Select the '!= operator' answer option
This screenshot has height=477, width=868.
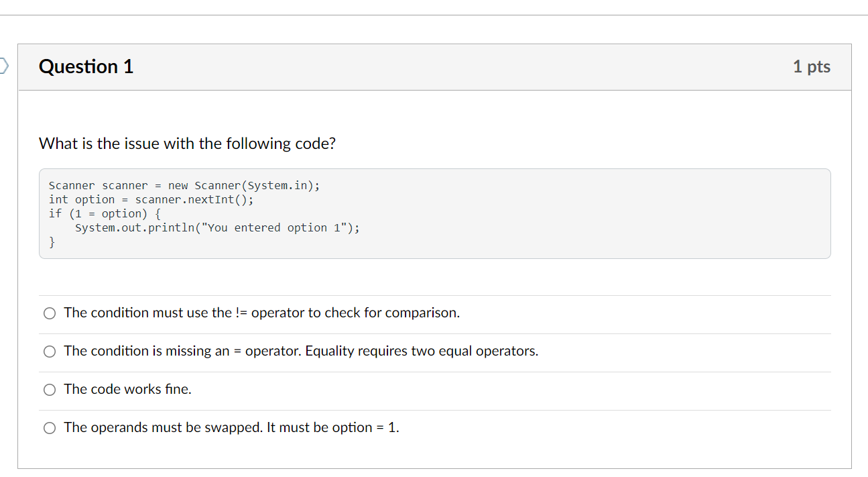pos(50,313)
